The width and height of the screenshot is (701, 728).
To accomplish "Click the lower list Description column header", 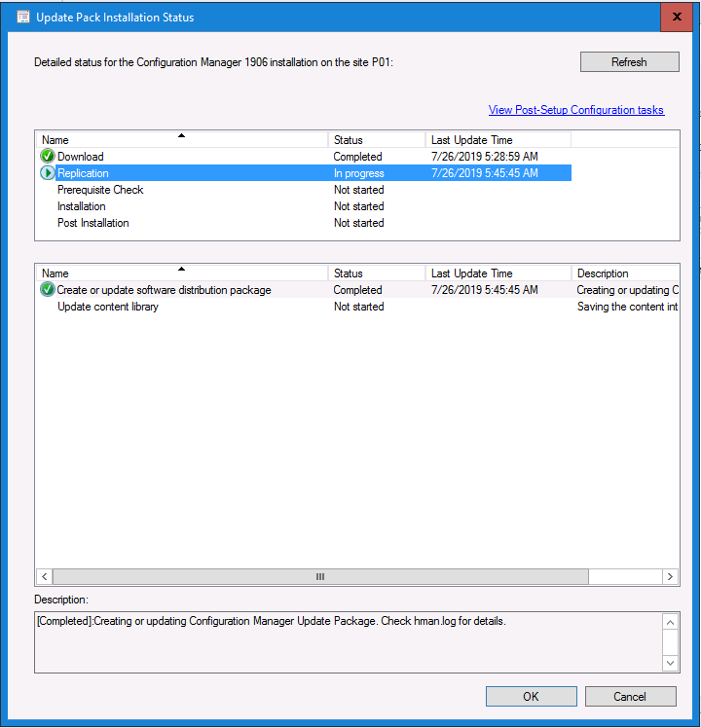I will (625, 273).
